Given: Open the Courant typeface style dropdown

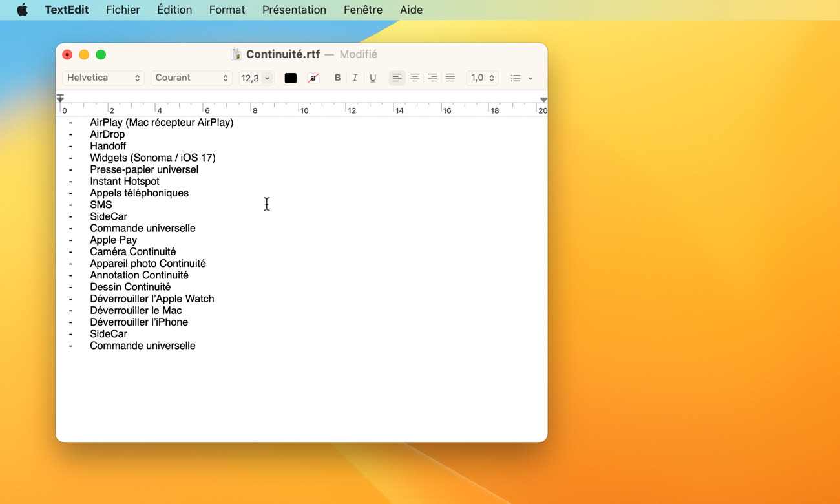Looking at the screenshot, I should pyautogui.click(x=191, y=78).
